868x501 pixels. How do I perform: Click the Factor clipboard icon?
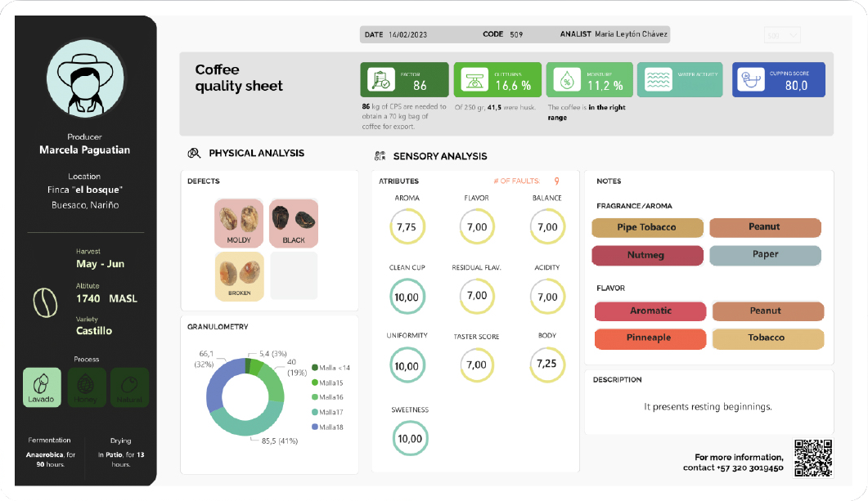(x=381, y=80)
